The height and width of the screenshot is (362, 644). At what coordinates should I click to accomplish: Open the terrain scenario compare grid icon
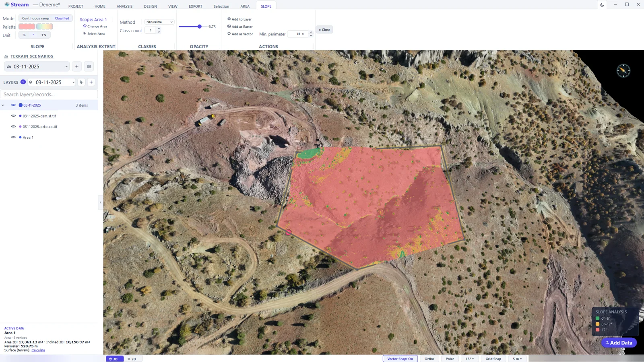(x=89, y=66)
